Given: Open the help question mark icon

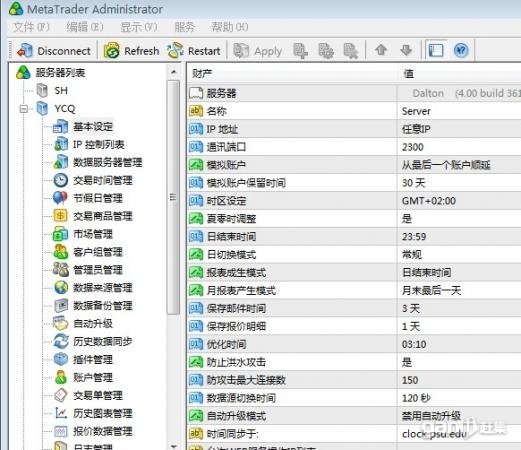Looking at the screenshot, I should pyautogui.click(x=461, y=51).
